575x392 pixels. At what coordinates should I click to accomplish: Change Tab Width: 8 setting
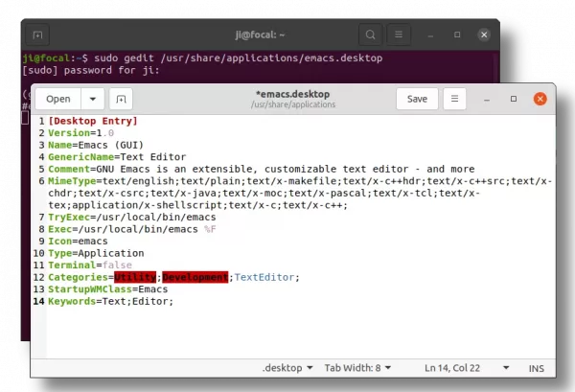point(357,368)
